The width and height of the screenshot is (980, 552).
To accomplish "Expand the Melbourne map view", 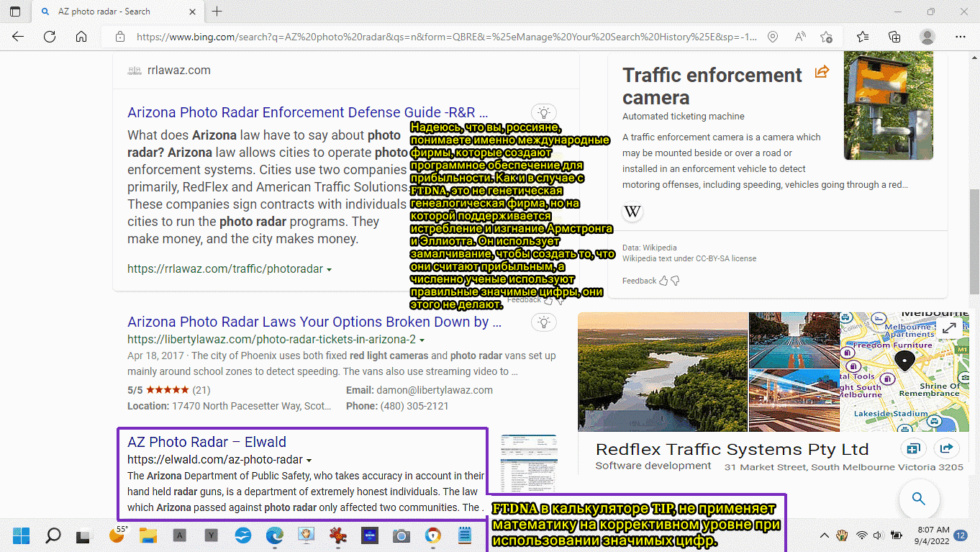I will 950,328.
